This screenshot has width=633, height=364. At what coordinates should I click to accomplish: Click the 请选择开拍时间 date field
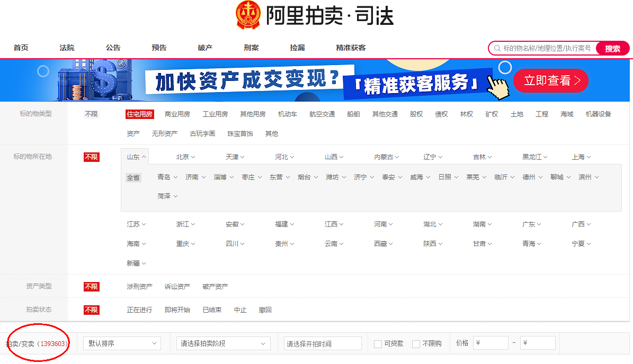click(x=323, y=343)
